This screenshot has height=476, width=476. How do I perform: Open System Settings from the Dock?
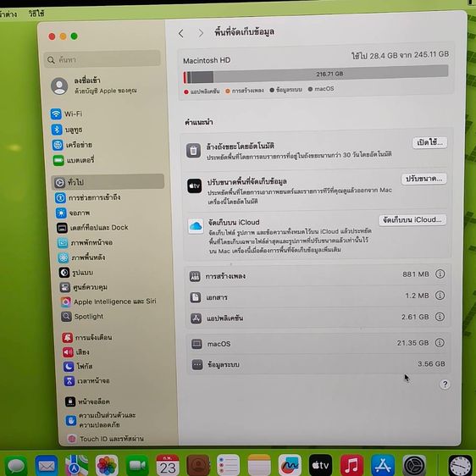(414, 465)
